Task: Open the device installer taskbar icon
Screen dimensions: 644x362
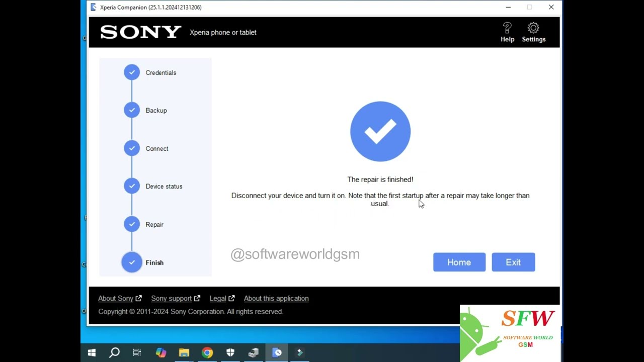Action: tap(254, 352)
